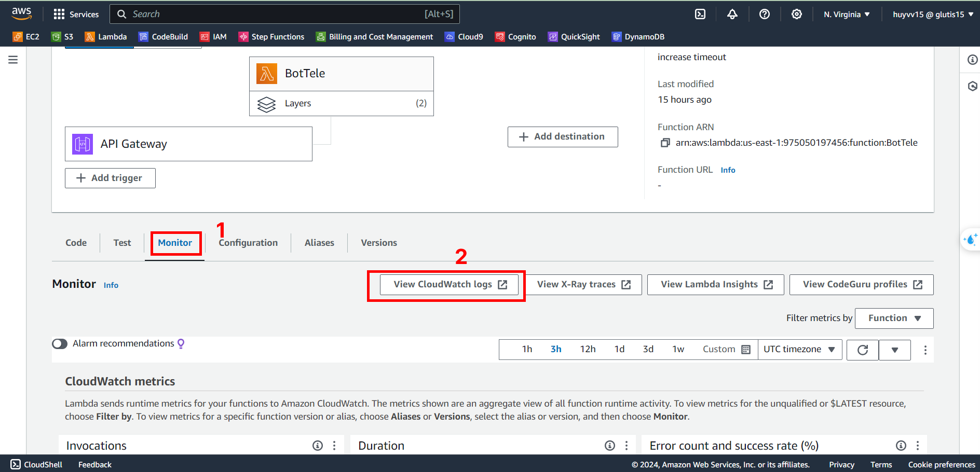
Task: Click the BotTele Lambda function icon
Action: 267,74
